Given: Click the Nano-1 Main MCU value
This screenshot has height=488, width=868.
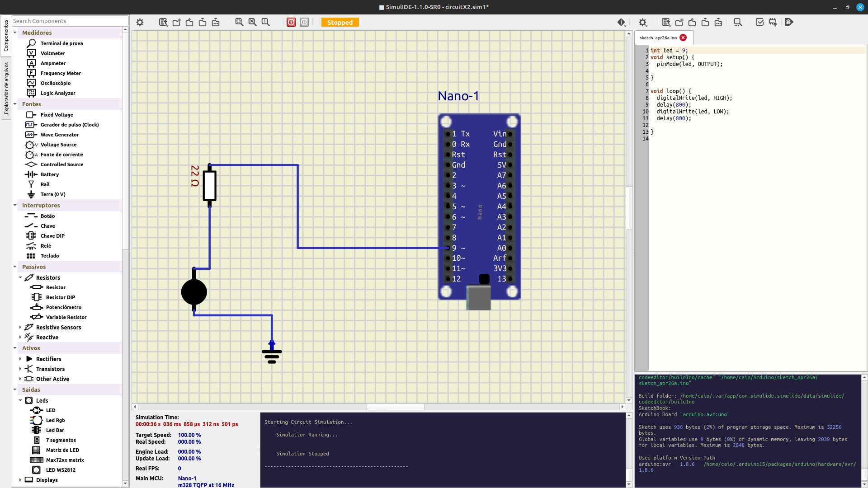Looking at the screenshot, I should point(187,478).
